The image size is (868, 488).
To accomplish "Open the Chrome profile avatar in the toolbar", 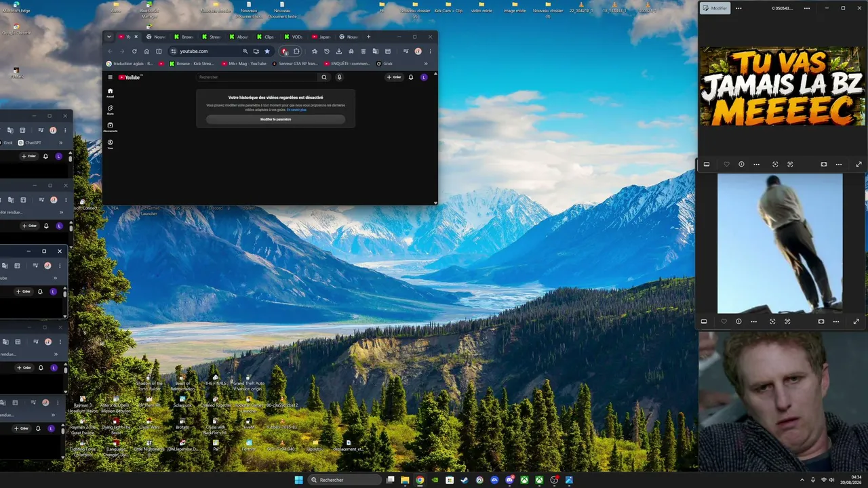I will 418,52.
